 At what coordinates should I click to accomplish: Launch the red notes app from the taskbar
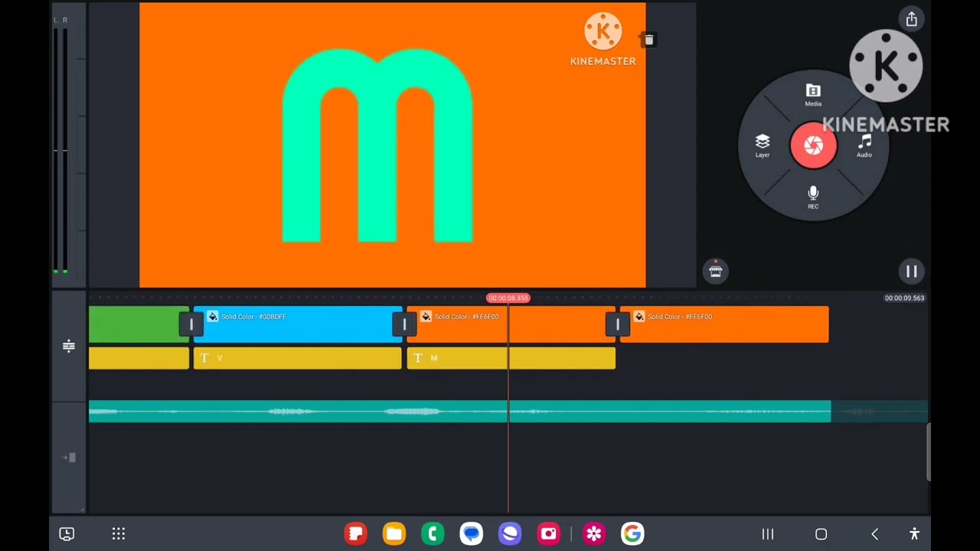[x=356, y=533]
